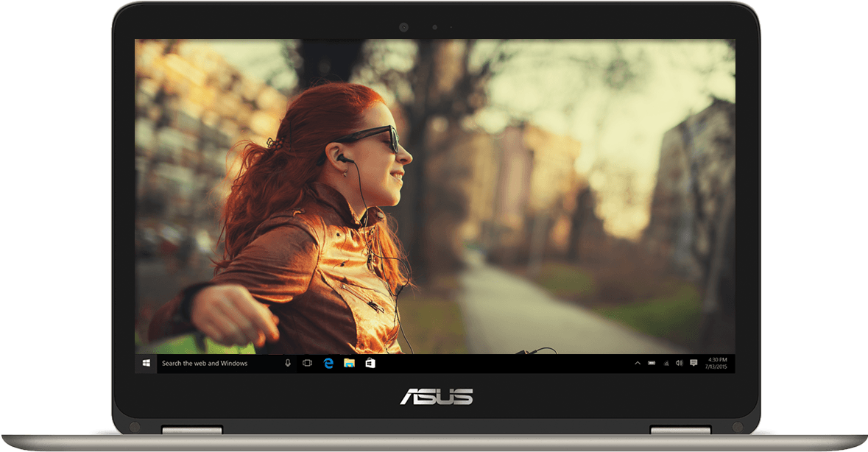Click the ASUS logo below the screen
The image size is (868, 452).
[437, 397]
